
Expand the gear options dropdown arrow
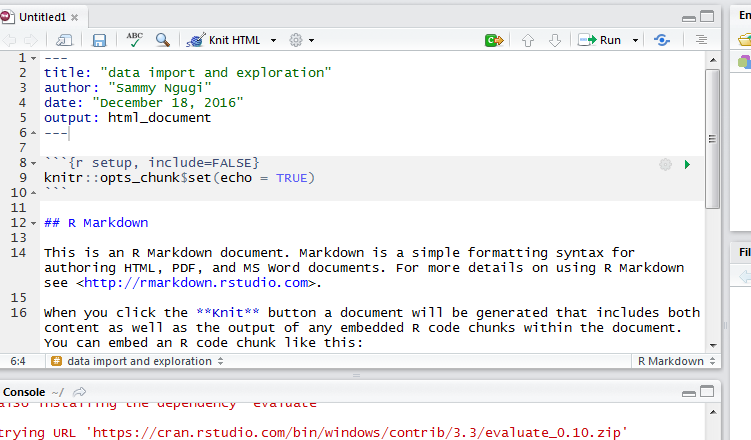tap(311, 41)
